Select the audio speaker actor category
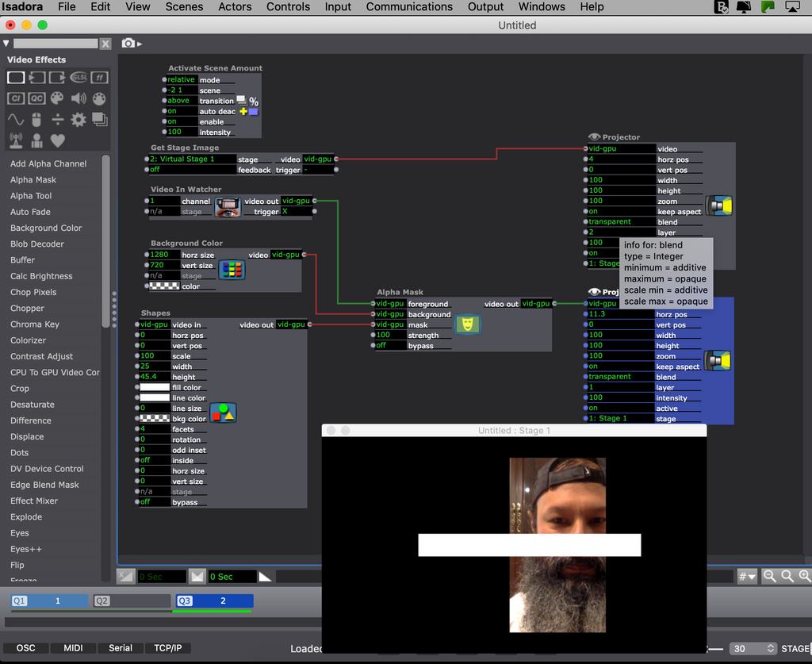This screenshot has height=664, width=812. 79,98
